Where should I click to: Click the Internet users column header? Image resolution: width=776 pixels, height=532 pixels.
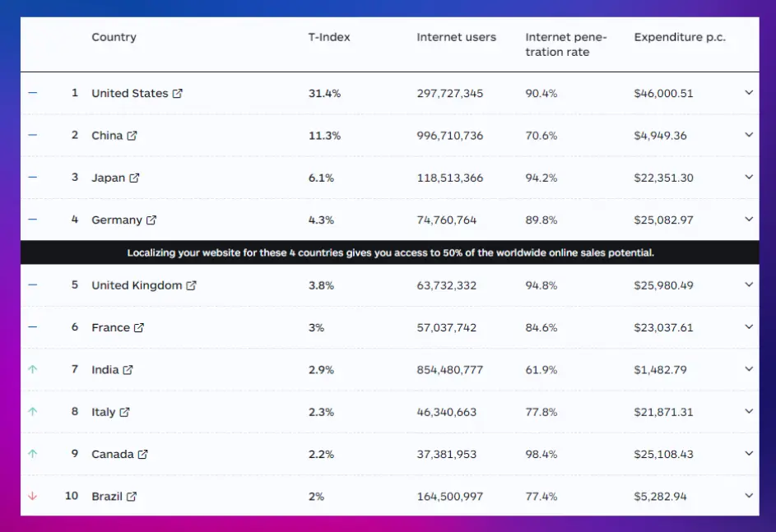456,38
